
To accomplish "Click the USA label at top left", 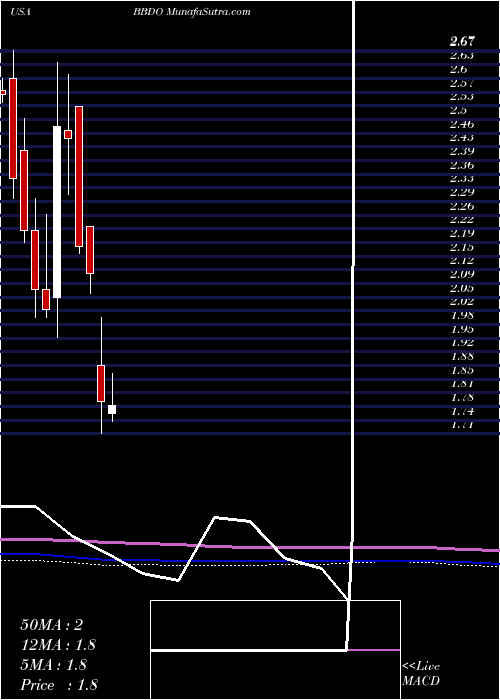I will (20, 12).
